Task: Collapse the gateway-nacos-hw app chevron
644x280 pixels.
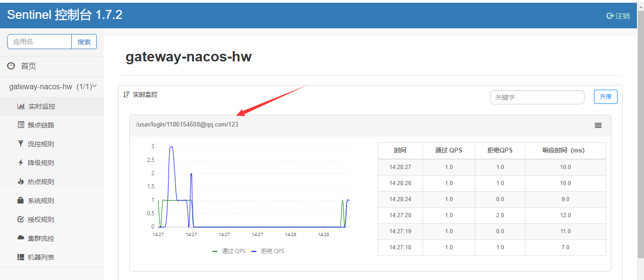Action: (x=94, y=86)
